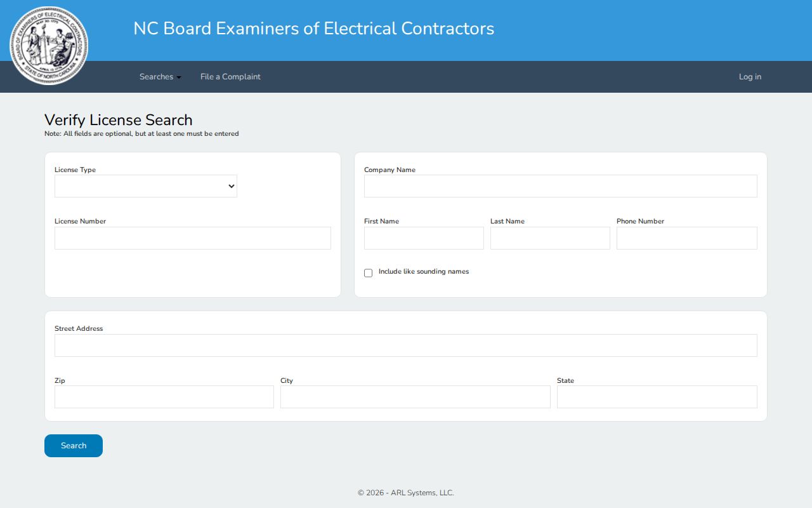812x508 pixels.
Task: Click the 'Include like sounding names' label
Action: tap(424, 272)
